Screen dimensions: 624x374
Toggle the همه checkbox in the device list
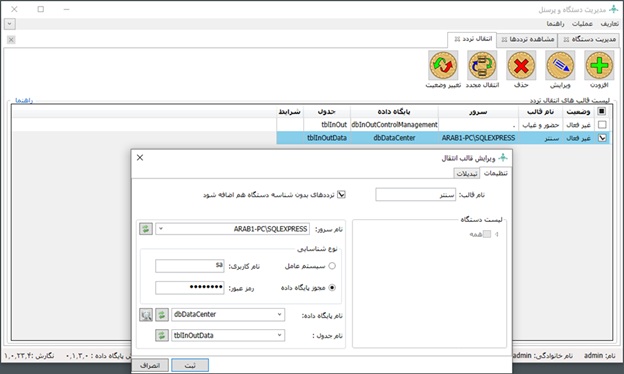click(x=487, y=234)
